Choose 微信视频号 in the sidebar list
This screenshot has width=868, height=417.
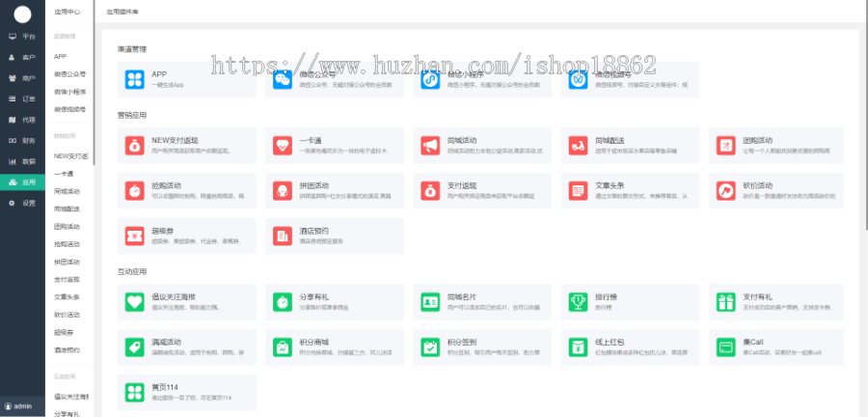[x=69, y=110]
